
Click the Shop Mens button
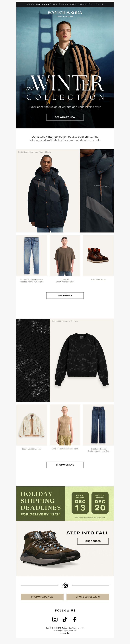tap(65, 295)
